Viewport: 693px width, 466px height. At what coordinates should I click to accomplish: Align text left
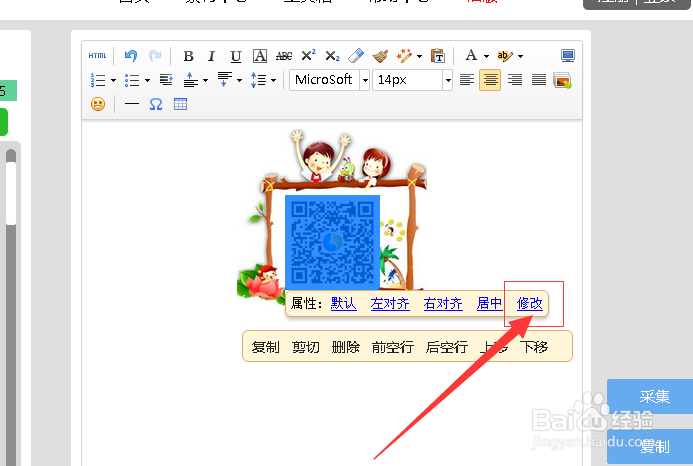point(467,80)
